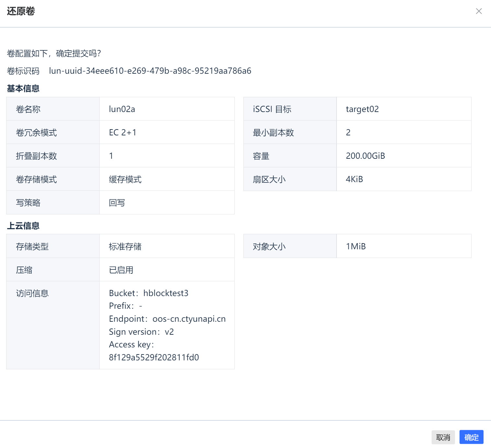The width and height of the screenshot is (491, 448).
Task: Click the Prefix: - line
Action: [126, 306]
